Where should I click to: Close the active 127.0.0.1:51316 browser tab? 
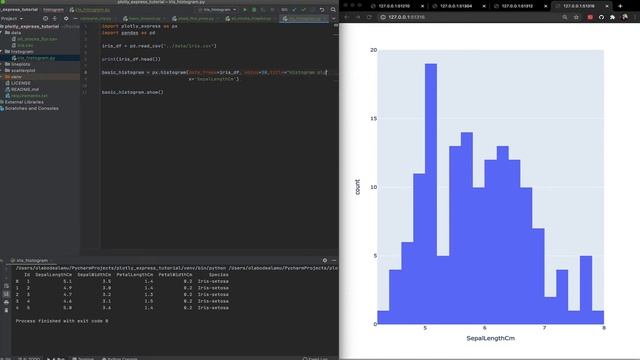point(607,6)
